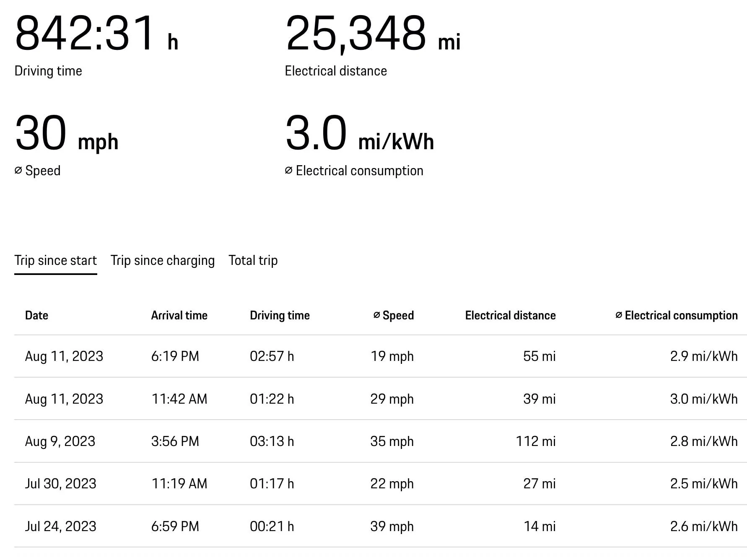Click the 842:31 h driving time total

click(x=96, y=33)
